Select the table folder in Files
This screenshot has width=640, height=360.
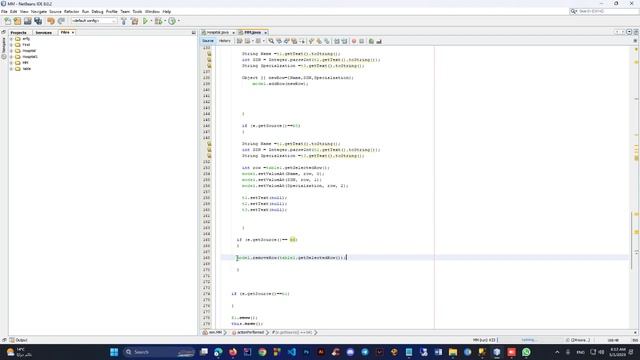click(x=27, y=69)
